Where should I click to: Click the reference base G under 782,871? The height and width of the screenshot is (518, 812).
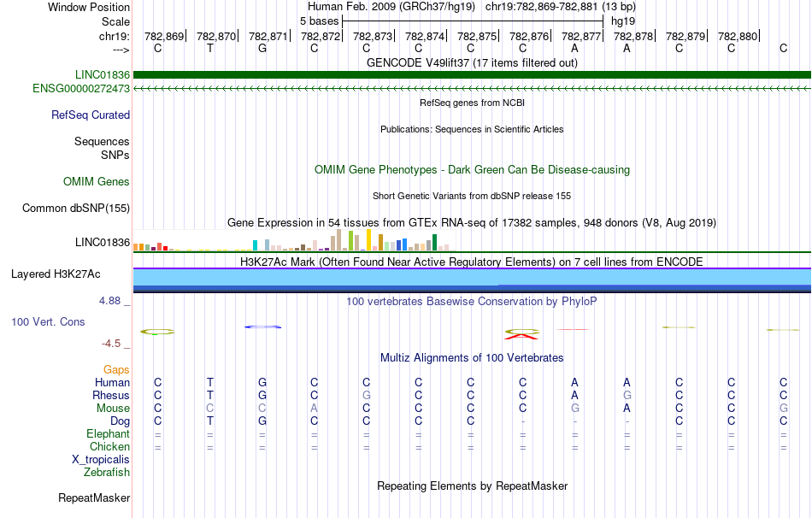262,48
